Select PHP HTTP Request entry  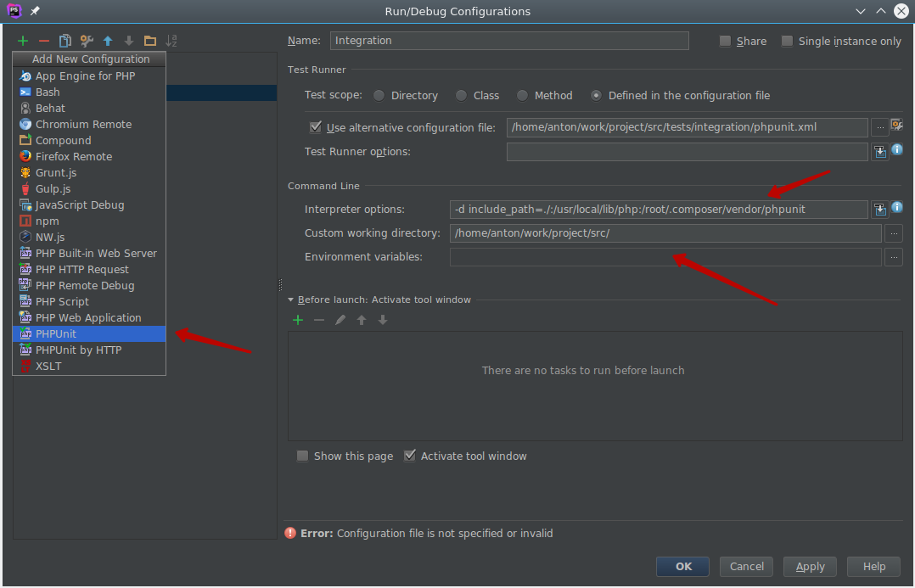pyautogui.click(x=89, y=270)
